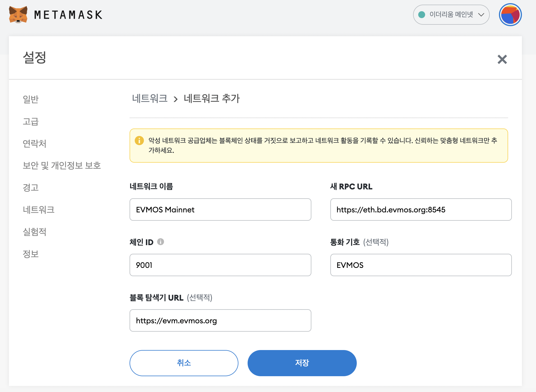536x392 pixels.
Task: Click the 네트워크 추가 breadcrumb text
Action: pos(212,99)
